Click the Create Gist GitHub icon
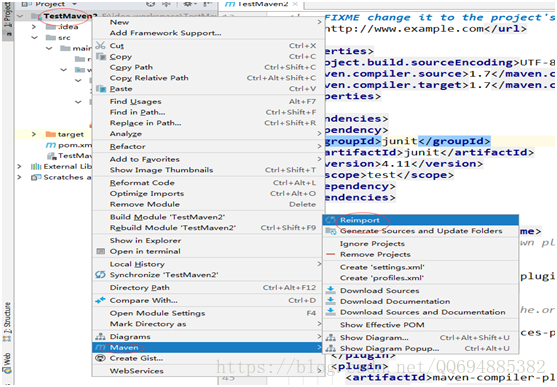Screen dimensions: 557x387 click(x=101, y=358)
